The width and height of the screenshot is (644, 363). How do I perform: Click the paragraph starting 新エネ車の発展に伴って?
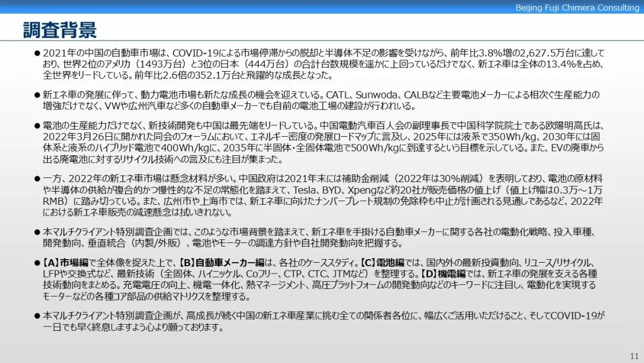pyautogui.click(x=321, y=100)
